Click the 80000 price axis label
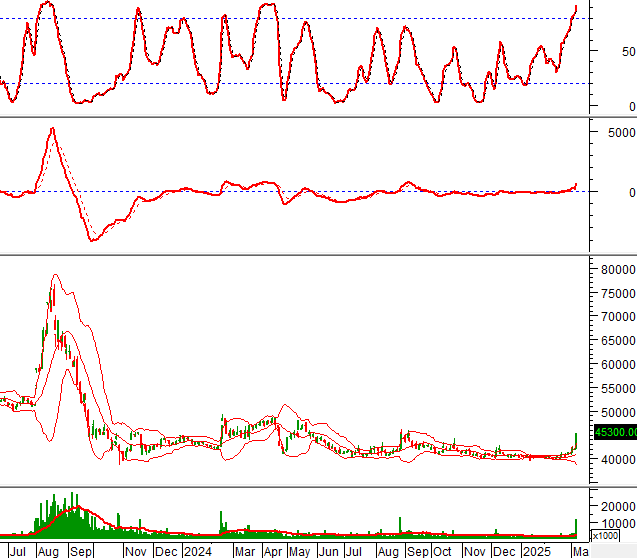 618,269
